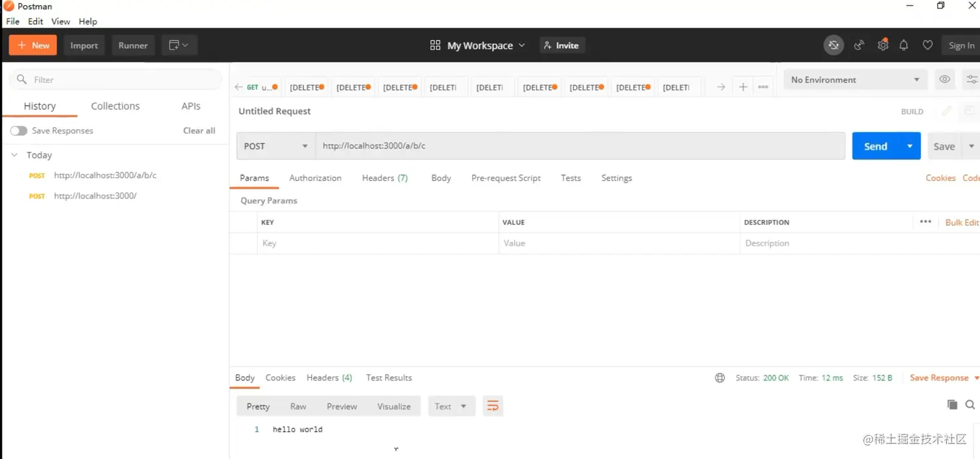Switch response view to Preview

pyautogui.click(x=342, y=406)
